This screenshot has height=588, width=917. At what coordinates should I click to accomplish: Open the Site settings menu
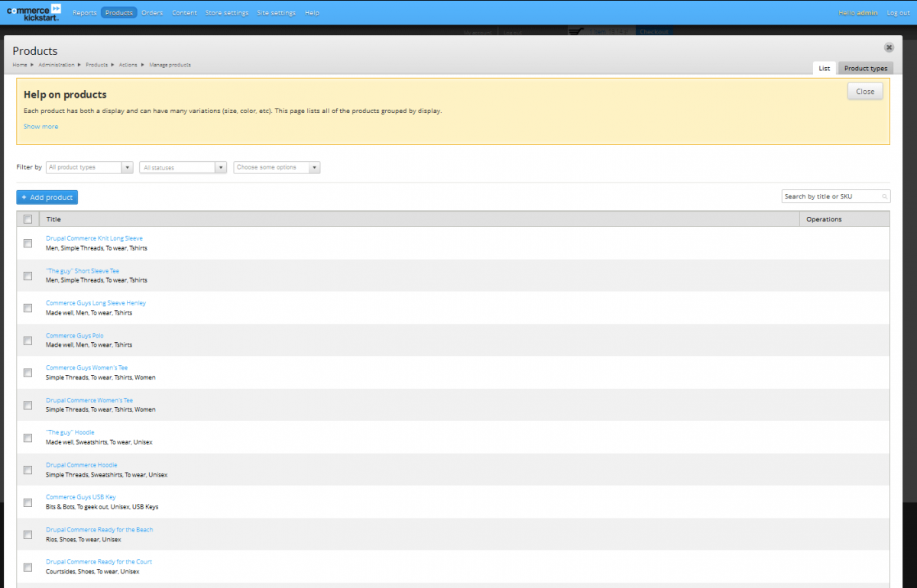click(277, 13)
